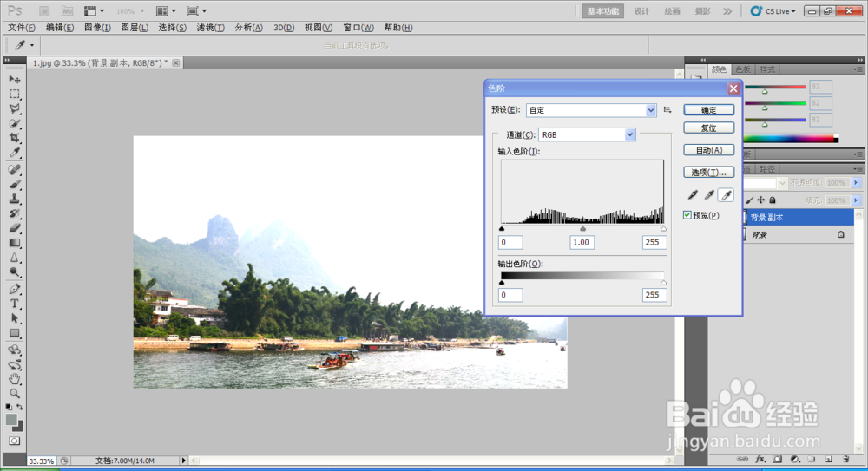Open the Layer menu

(135, 28)
